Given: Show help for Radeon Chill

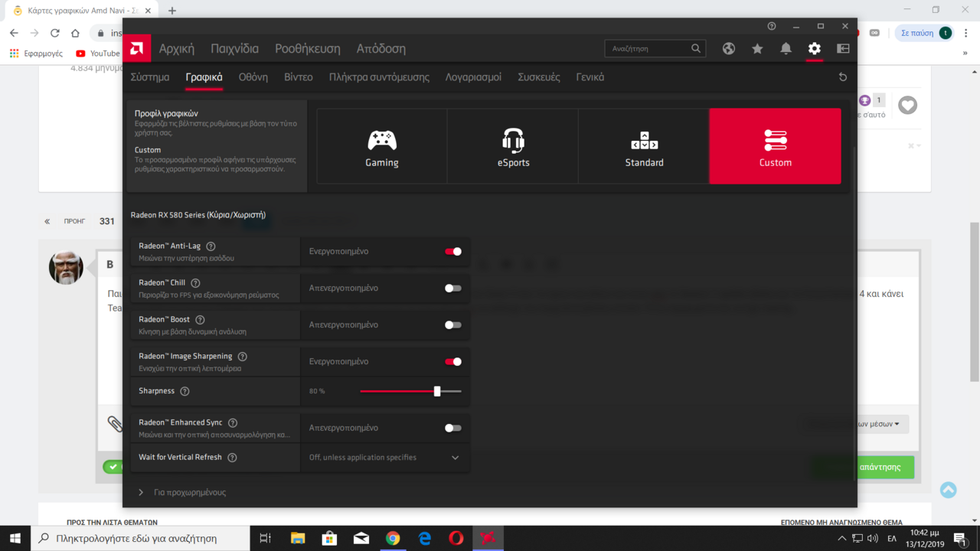Looking at the screenshot, I should 195,283.
